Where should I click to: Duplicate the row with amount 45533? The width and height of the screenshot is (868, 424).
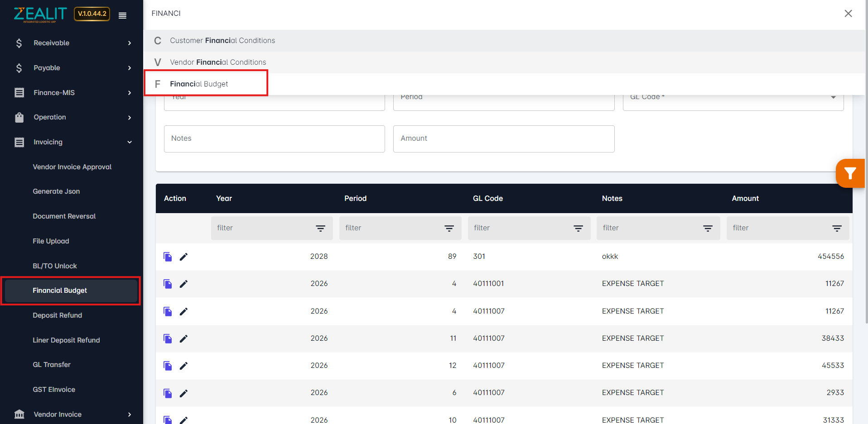click(x=168, y=366)
